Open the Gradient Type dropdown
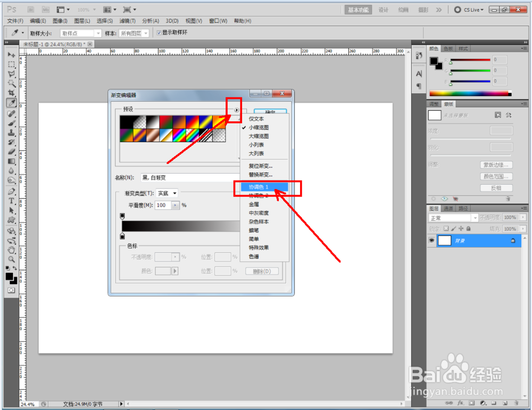The image size is (532, 410). click(x=167, y=193)
